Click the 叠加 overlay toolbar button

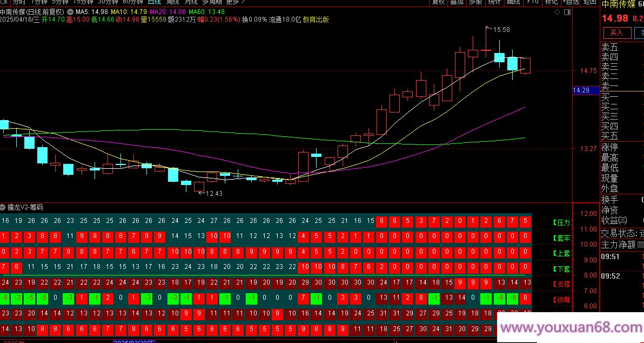click(x=457, y=2)
